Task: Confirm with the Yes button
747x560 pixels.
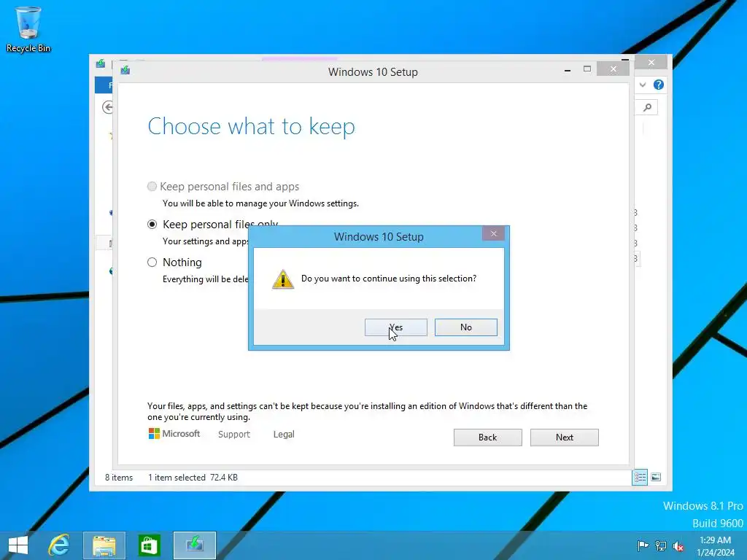Action: click(x=395, y=327)
